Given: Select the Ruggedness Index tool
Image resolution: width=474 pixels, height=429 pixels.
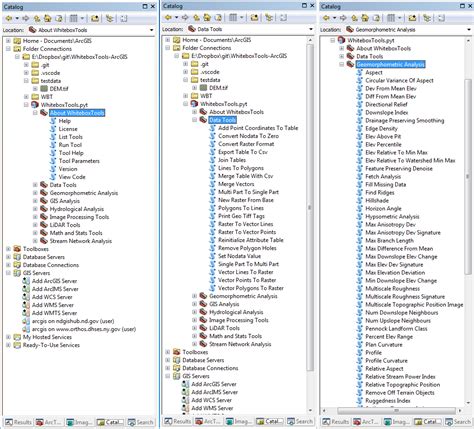Looking at the screenshot, I should click(388, 401).
